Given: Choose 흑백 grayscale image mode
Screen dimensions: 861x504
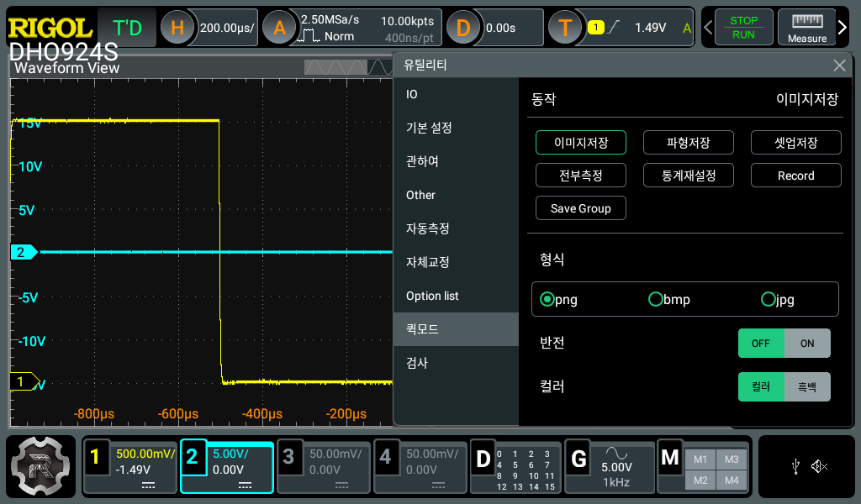Looking at the screenshot, I should pos(807,387).
